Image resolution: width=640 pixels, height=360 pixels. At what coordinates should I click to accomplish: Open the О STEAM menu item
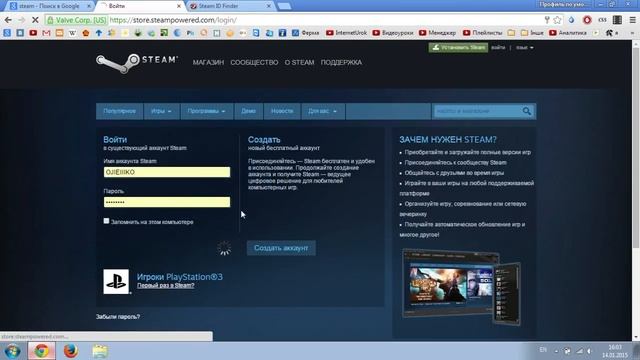[x=299, y=62]
